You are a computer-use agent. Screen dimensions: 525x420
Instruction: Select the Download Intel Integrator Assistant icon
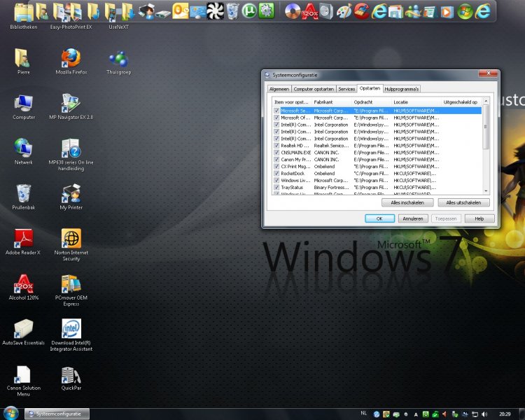click(x=71, y=335)
